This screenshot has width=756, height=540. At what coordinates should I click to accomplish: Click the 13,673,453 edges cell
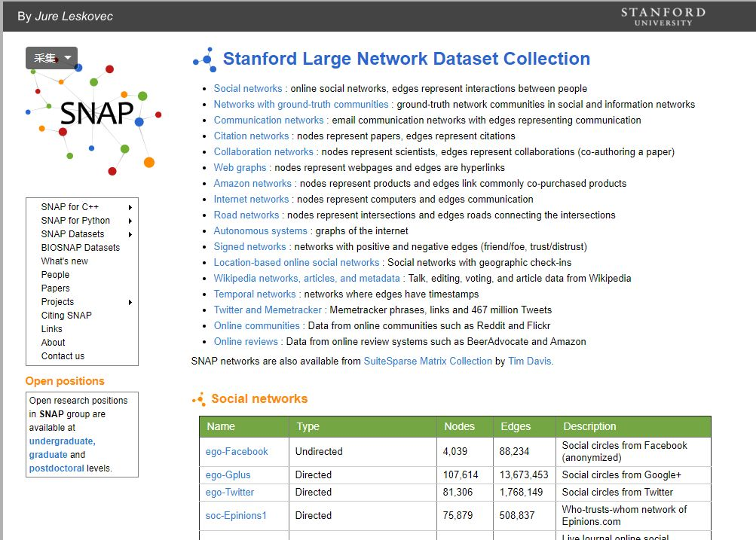(x=524, y=475)
